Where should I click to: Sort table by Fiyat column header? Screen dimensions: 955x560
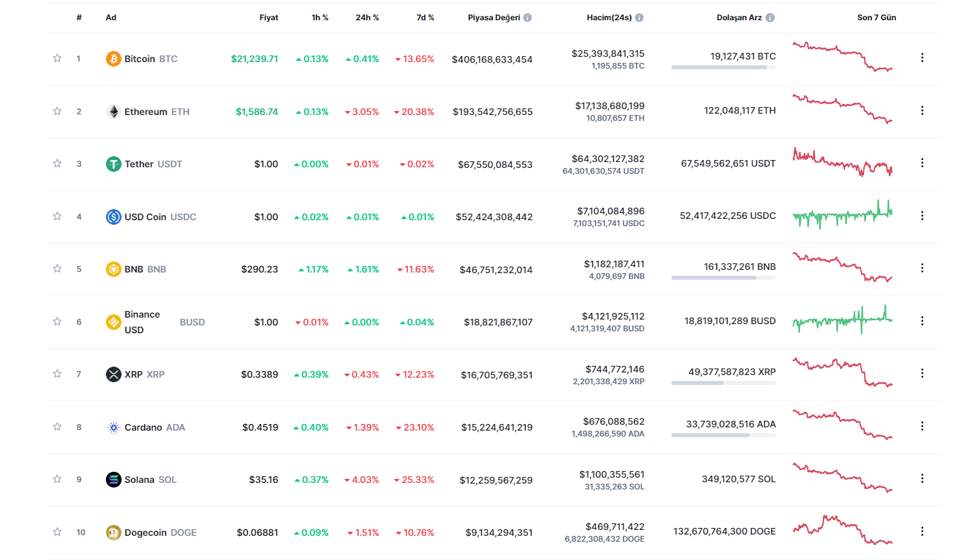point(269,18)
